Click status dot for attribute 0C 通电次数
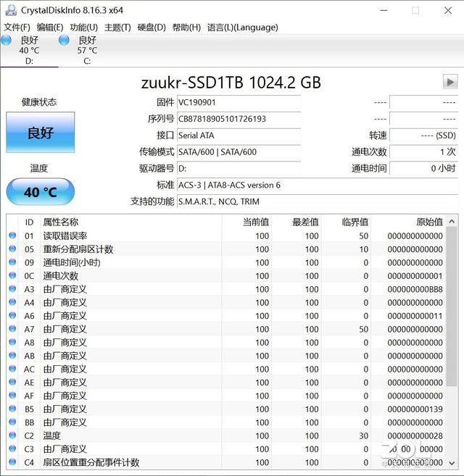 pos(12,276)
